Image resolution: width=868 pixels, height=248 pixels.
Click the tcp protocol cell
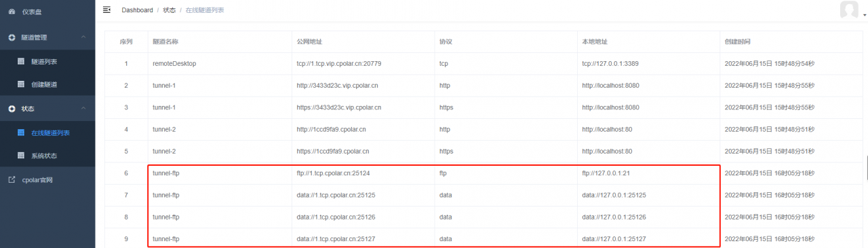(444, 63)
